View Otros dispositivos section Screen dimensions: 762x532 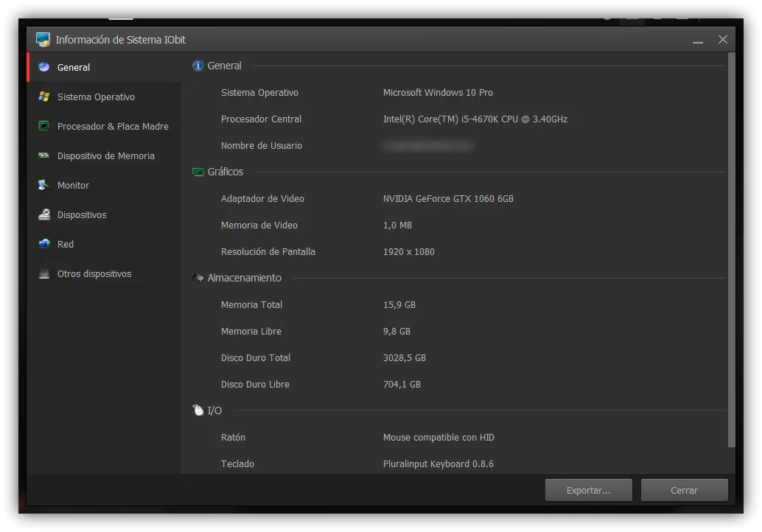pyautogui.click(x=104, y=273)
